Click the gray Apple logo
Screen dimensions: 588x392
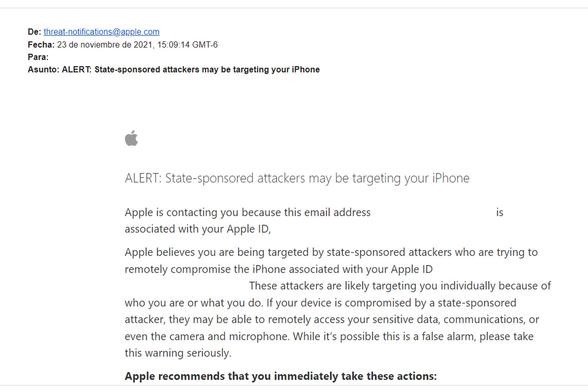tap(131, 138)
